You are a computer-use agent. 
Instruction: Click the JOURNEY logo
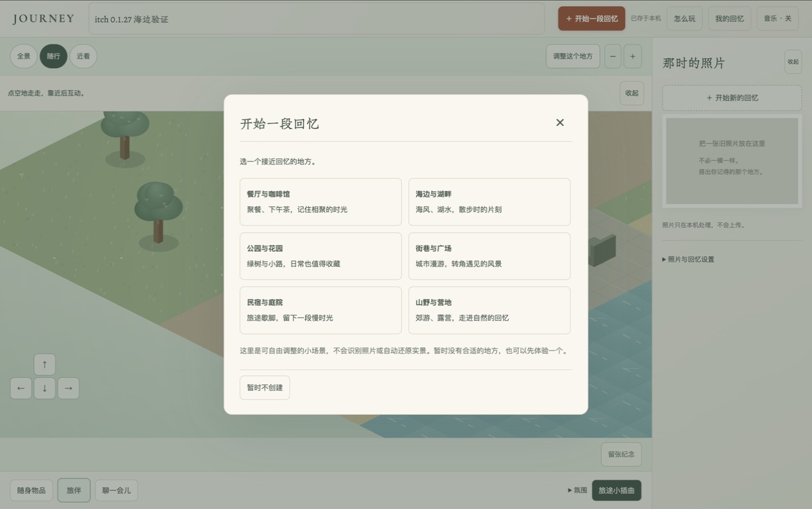coord(43,19)
